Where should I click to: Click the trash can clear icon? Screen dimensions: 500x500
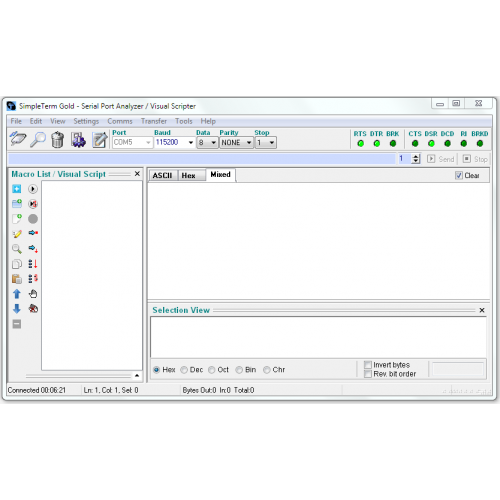point(57,140)
